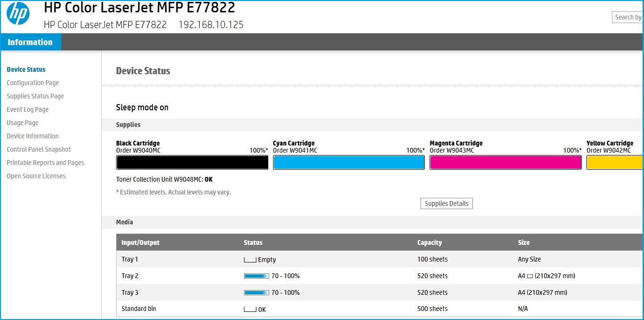644x320 pixels.
Task: Open the Configuration Page
Action: click(33, 83)
